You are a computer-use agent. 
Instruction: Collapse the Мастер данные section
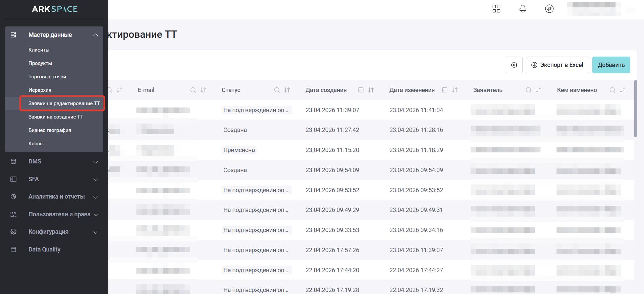96,35
